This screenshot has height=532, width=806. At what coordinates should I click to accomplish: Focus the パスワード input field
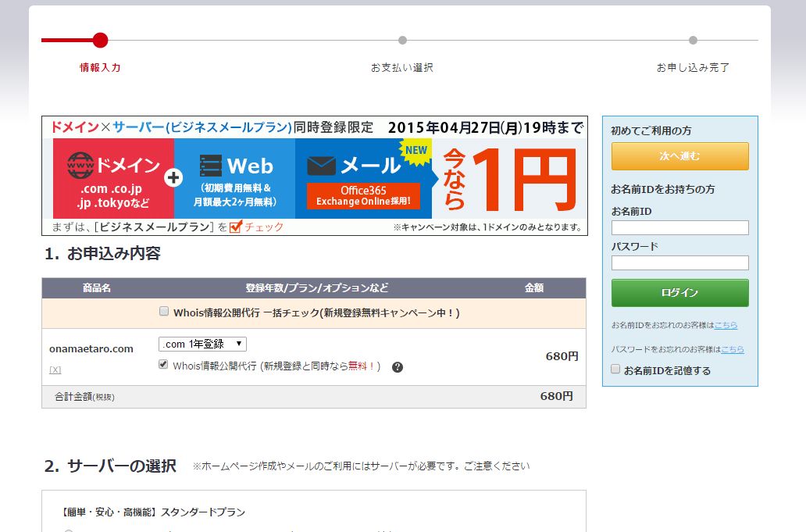679,262
